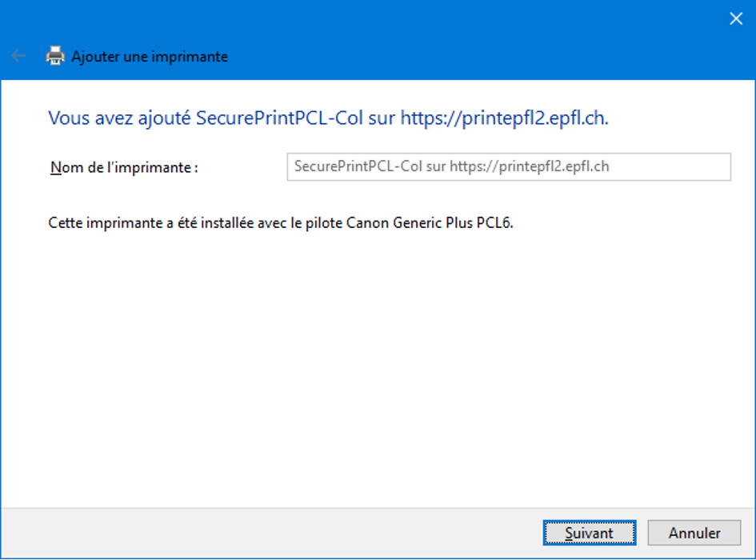The image size is (756, 560).
Task: Click "Vous avez ajouté" in the heading
Action: point(118,118)
